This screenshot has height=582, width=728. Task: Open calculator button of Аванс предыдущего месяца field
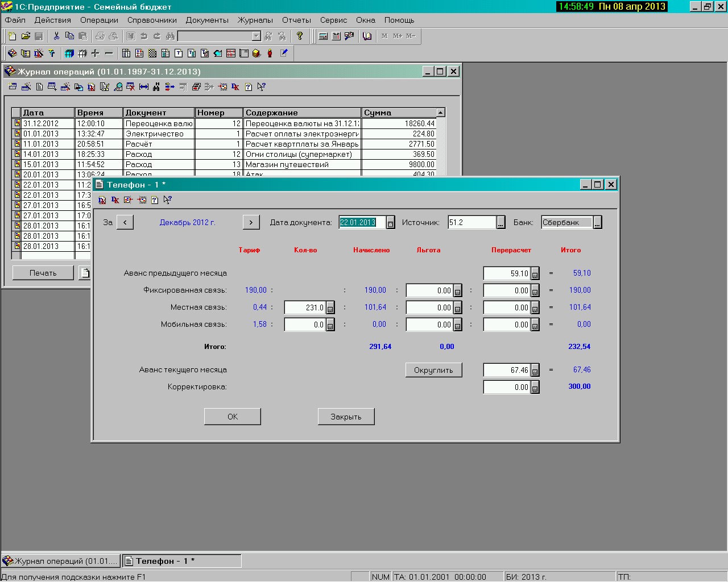click(x=535, y=274)
